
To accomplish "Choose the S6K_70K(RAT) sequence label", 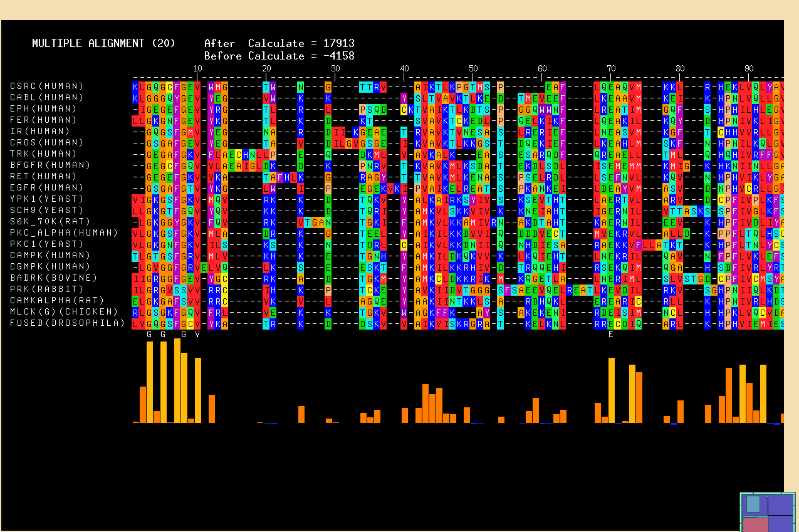I will pos(50,222).
